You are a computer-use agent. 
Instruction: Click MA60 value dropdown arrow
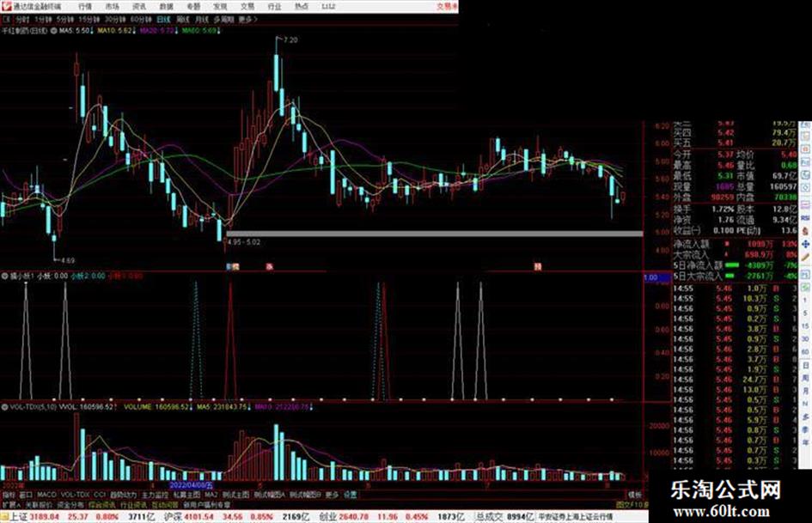[219, 31]
